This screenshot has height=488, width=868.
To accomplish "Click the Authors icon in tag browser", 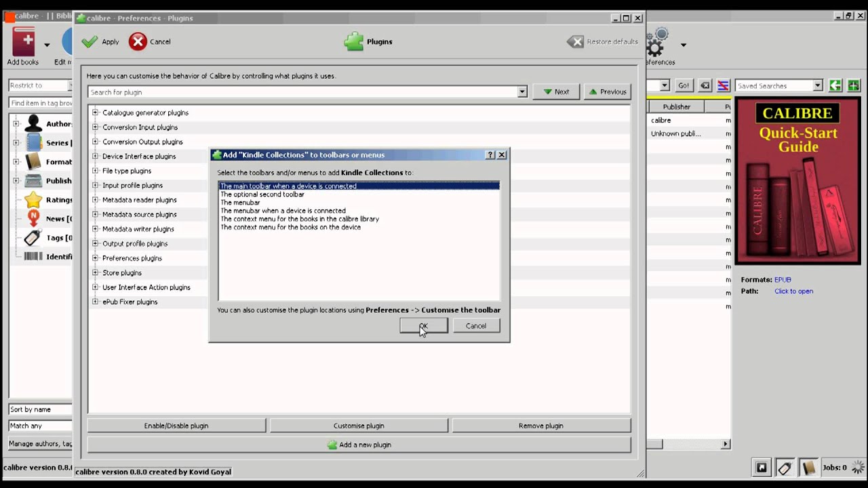I will [33, 123].
